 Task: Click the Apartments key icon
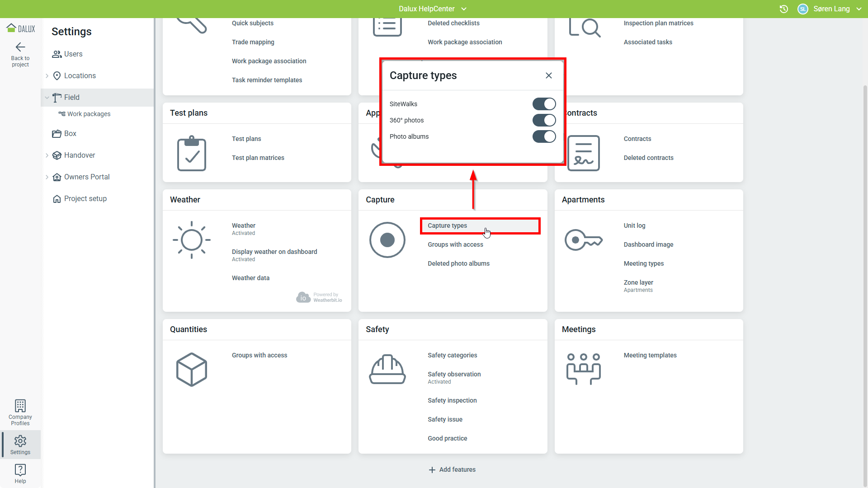point(584,240)
